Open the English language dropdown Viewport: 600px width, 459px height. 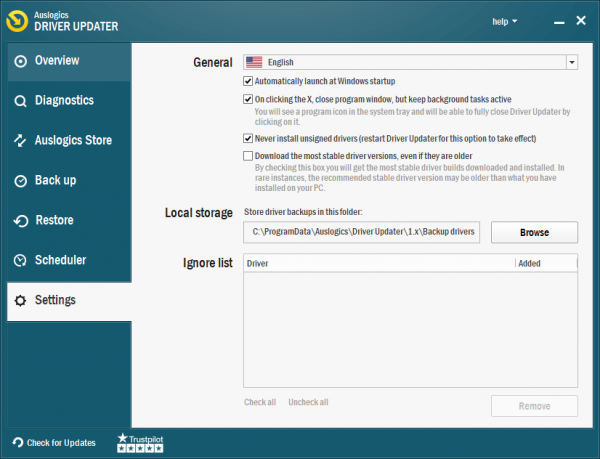tap(410, 62)
